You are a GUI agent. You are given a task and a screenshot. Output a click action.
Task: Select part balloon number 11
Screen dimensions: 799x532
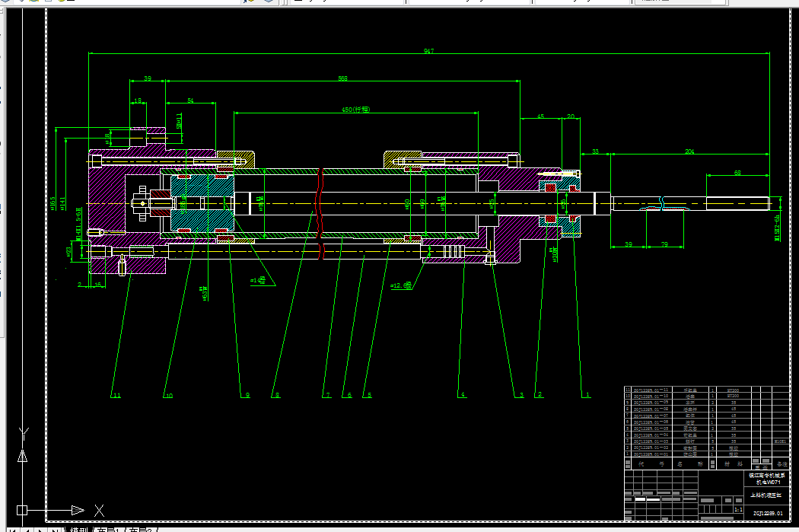(117, 396)
